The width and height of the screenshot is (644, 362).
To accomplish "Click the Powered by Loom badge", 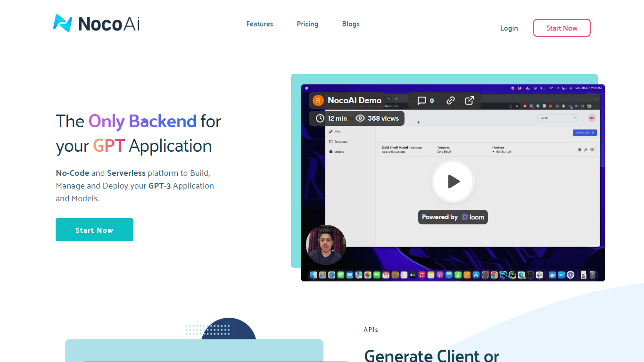I will (453, 217).
